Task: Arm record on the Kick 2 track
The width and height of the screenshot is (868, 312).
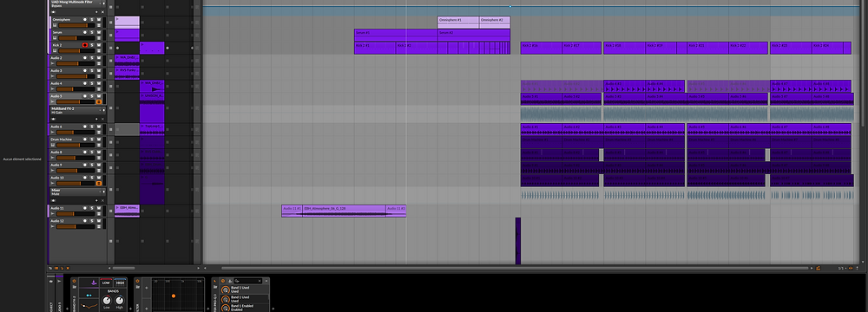Action: pos(85,45)
